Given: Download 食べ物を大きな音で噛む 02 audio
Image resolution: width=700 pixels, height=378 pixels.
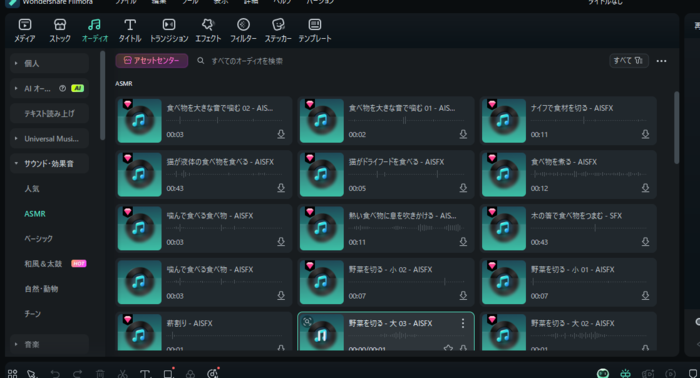Looking at the screenshot, I should click(x=281, y=134).
